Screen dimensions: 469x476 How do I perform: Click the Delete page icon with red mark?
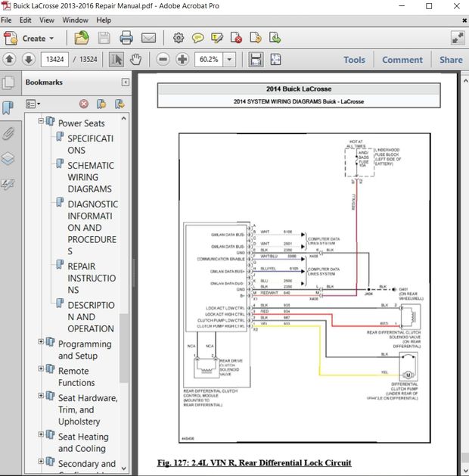point(236,39)
